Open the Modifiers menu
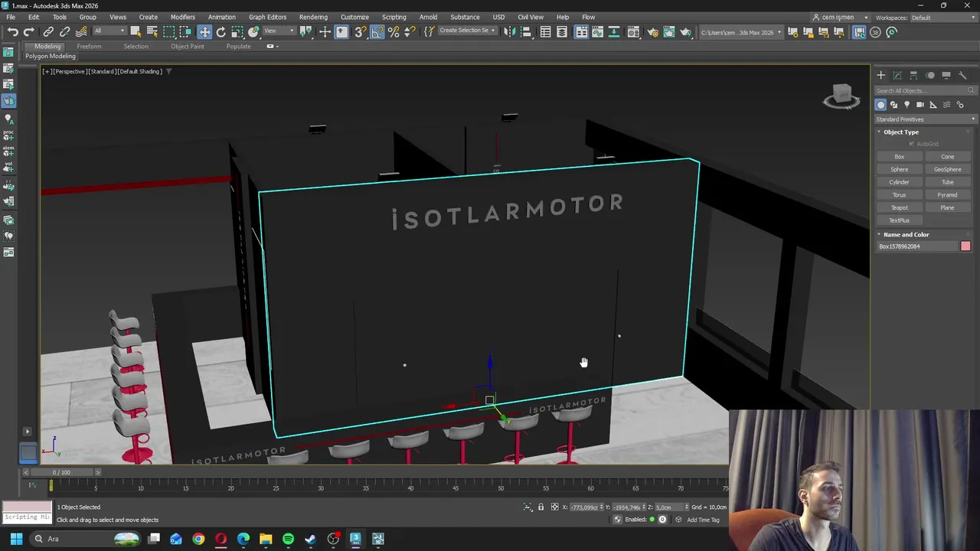This screenshot has width=980, height=551. (x=182, y=17)
